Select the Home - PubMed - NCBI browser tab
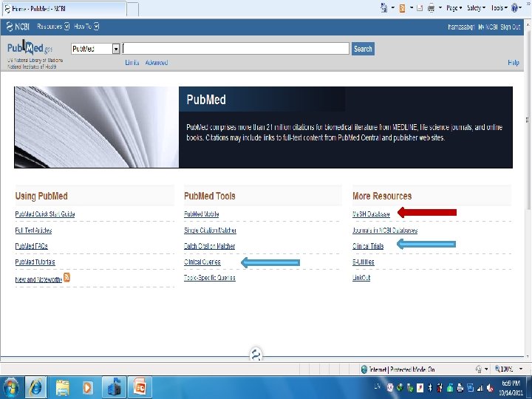Screen dimensions: 532x399 click(x=64, y=9)
